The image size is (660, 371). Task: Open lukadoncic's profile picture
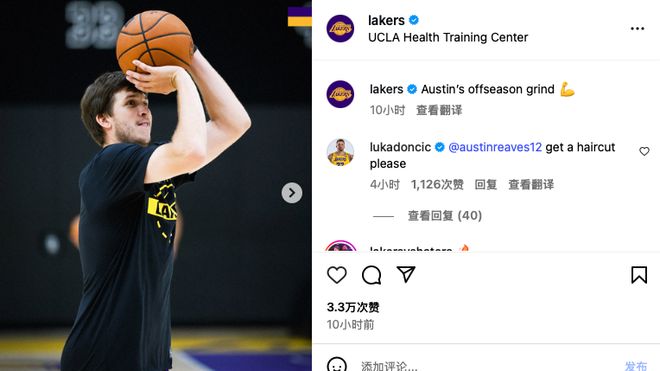[340, 152]
